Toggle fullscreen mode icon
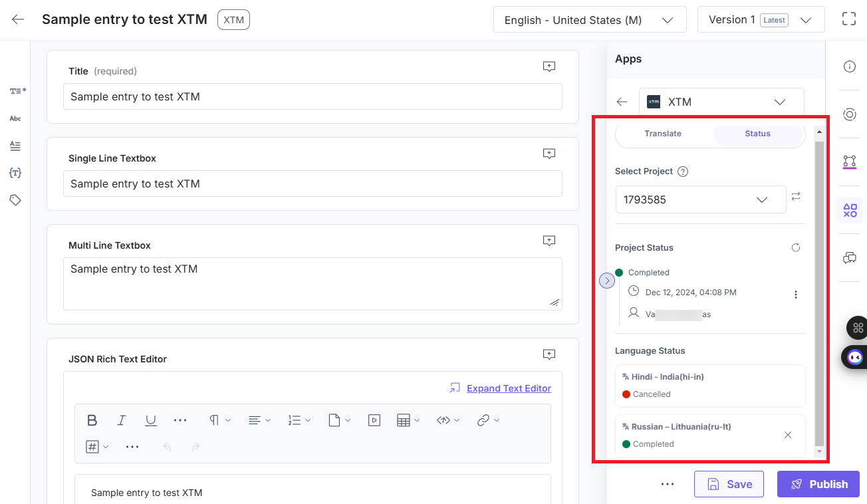Viewport: 867px width, 504px height. pos(849,19)
